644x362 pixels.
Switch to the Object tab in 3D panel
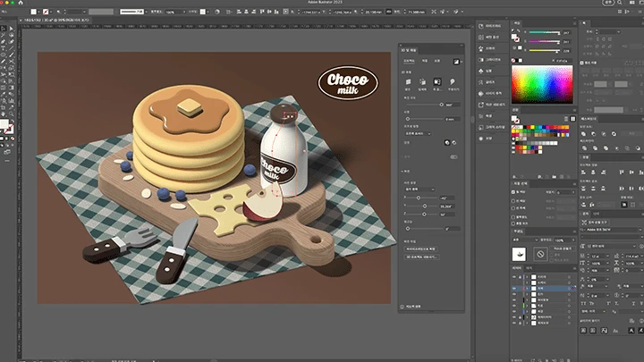pos(409,61)
